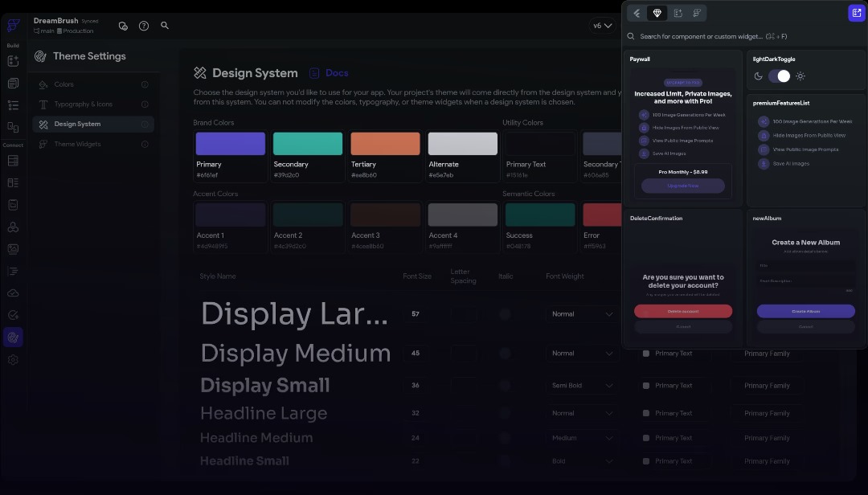Open the add component icon in floating panel
868x495 pixels.
[678, 13]
